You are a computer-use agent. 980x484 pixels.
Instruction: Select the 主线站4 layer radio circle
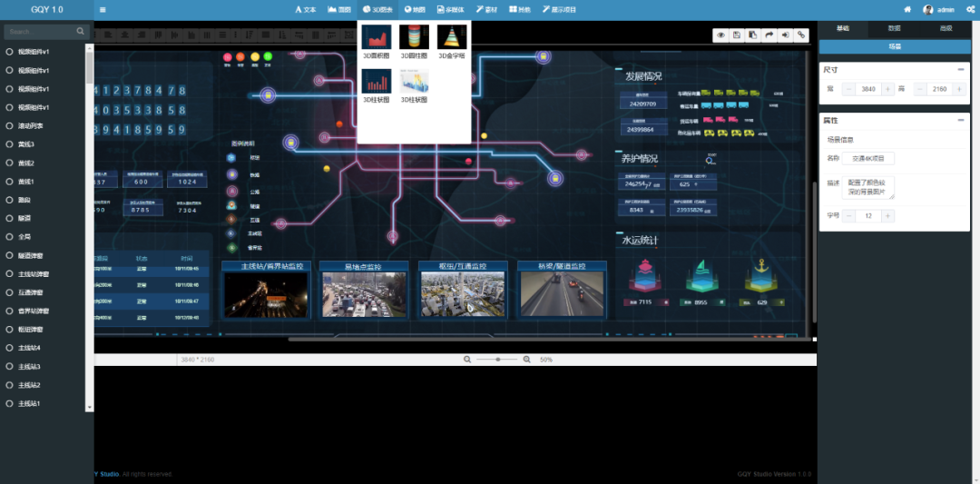coord(9,348)
